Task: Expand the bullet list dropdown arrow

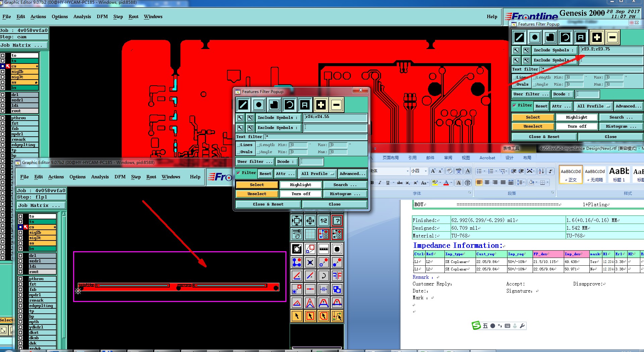Action: (485, 171)
